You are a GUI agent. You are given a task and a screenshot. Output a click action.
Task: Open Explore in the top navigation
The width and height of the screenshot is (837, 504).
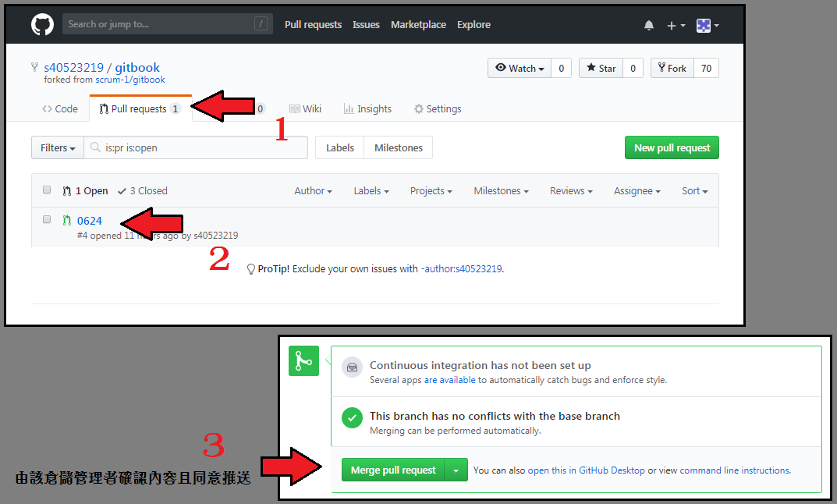pos(473,24)
